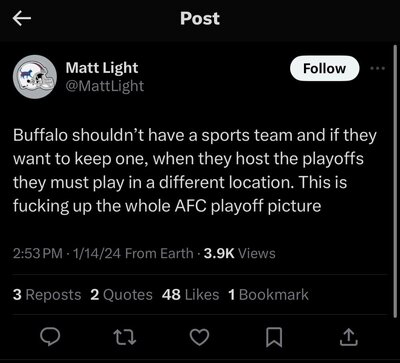Repost using the retweet arrows icon
This screenshot has height=363, width=400.
click(126, 337)
